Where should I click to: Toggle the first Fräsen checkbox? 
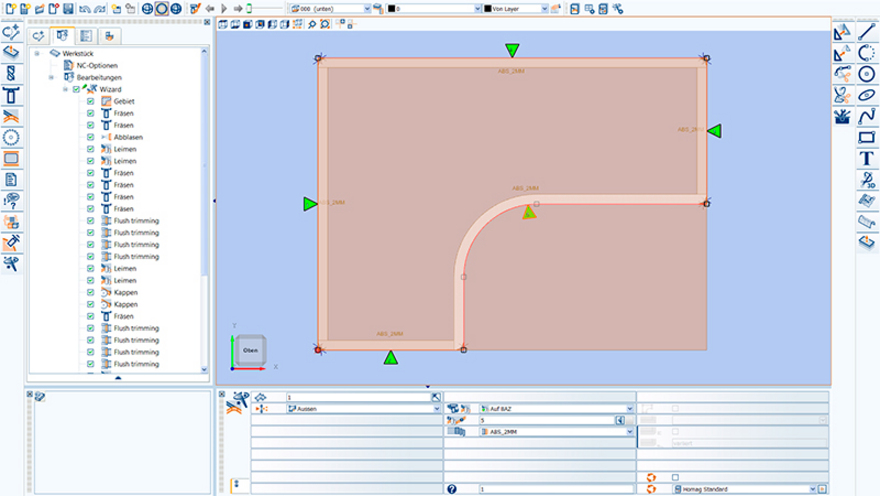click(90, 113)
